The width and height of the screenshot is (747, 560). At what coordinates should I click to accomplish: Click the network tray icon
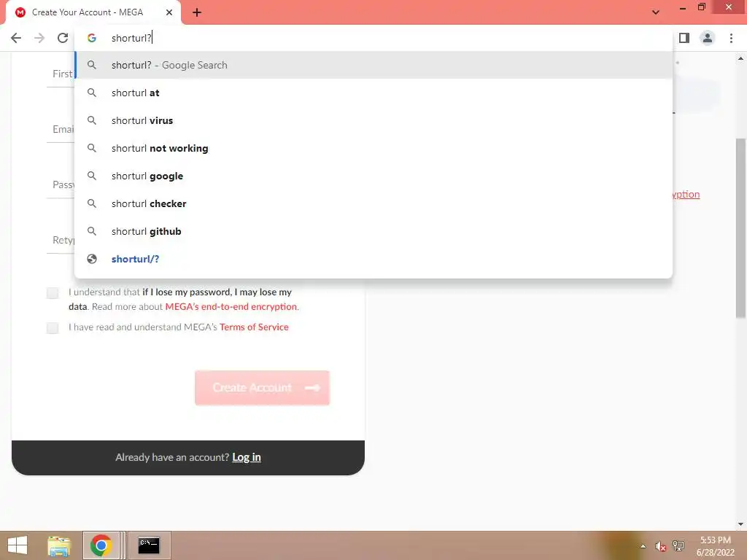[x=678, y=545]
